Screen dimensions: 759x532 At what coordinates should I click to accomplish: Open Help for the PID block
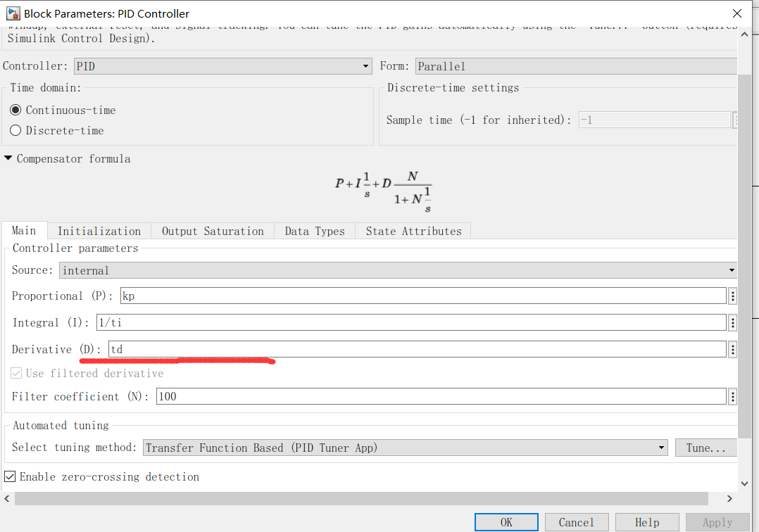click(647, 522)
